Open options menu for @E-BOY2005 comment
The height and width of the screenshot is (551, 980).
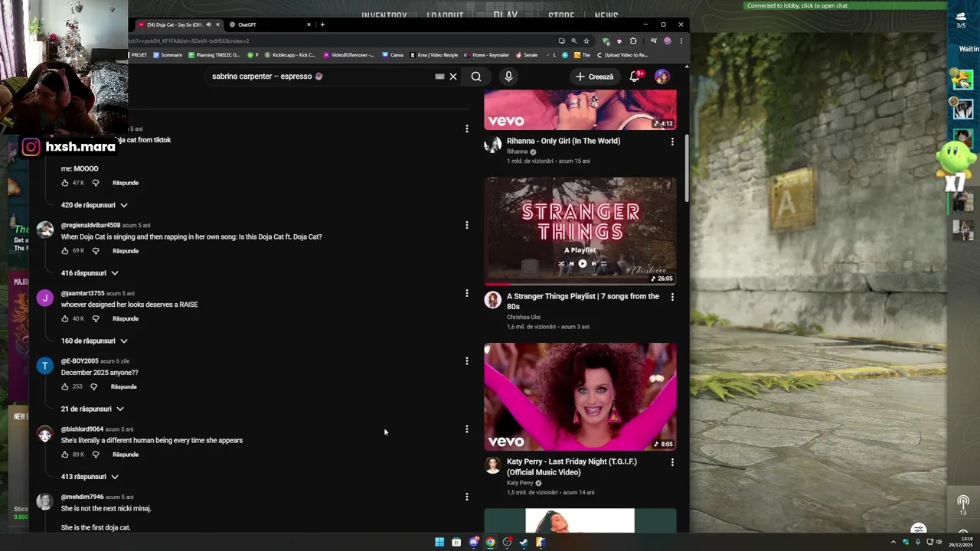[467, 361]
